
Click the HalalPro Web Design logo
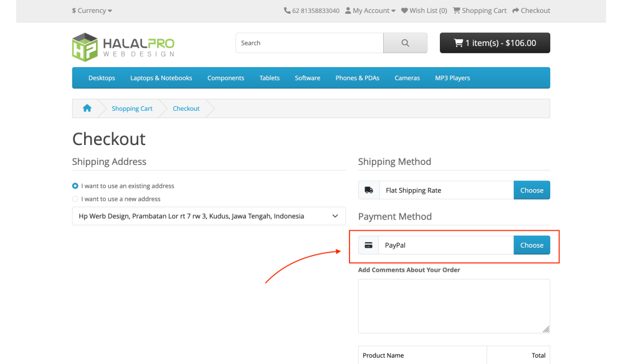pyautogui.click(x=123, y=47)
